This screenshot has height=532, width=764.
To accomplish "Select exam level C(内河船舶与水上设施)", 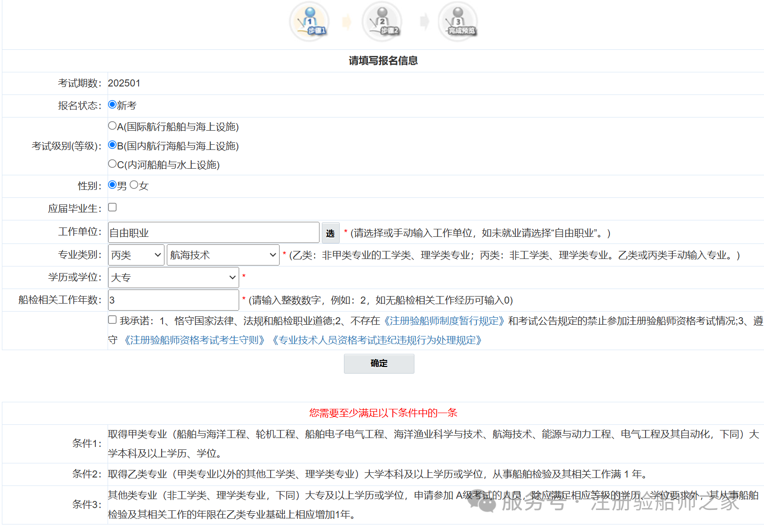I will click(x=112, y=164).
